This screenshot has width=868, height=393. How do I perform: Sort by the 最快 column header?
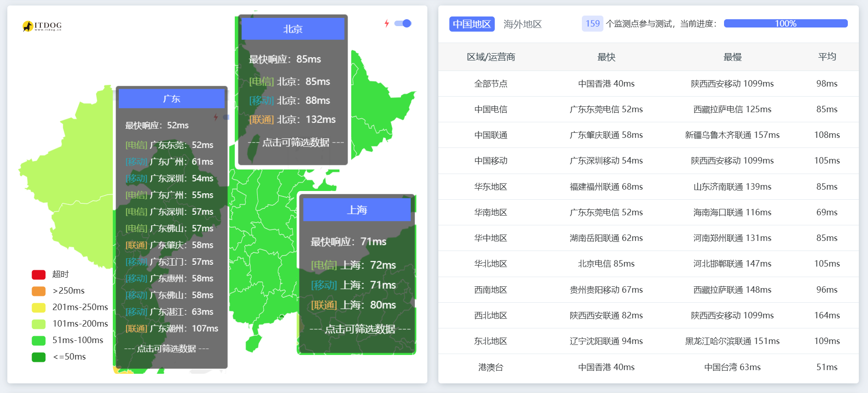(x=606, y=57)
